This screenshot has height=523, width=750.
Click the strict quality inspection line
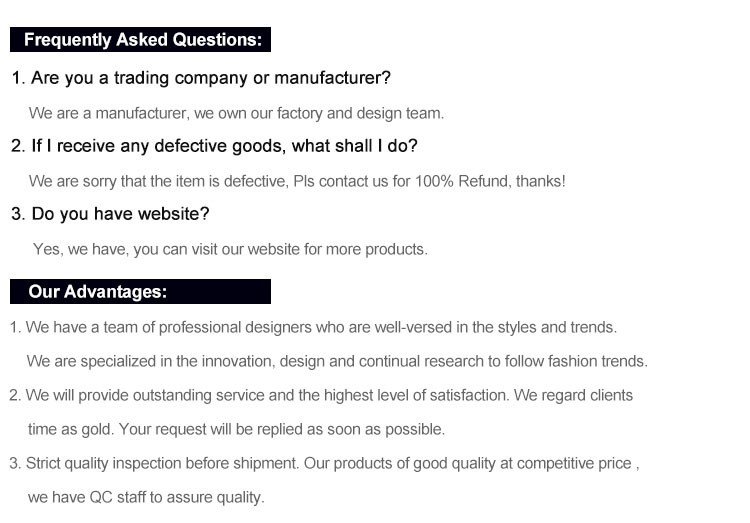click(x=324, y=463)
